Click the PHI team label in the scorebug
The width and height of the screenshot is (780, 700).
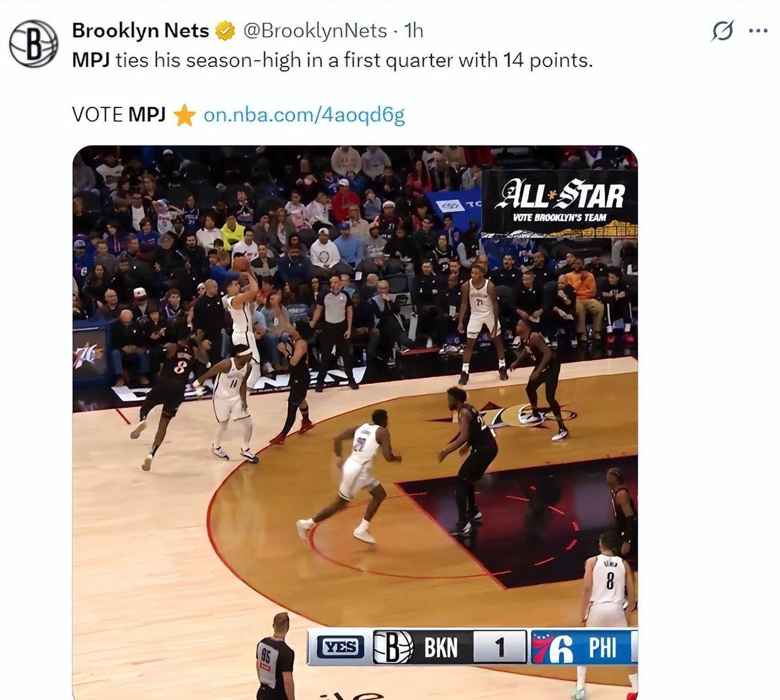[x=602, y=647]
